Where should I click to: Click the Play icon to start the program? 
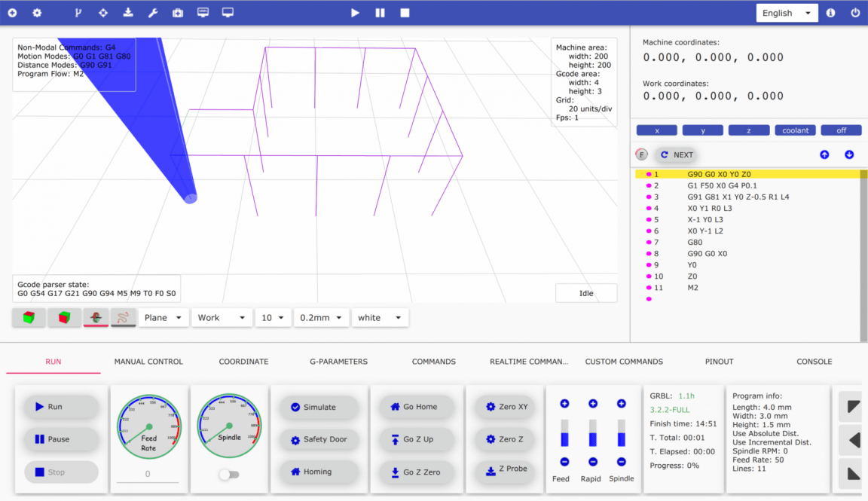tap(355, 12)
